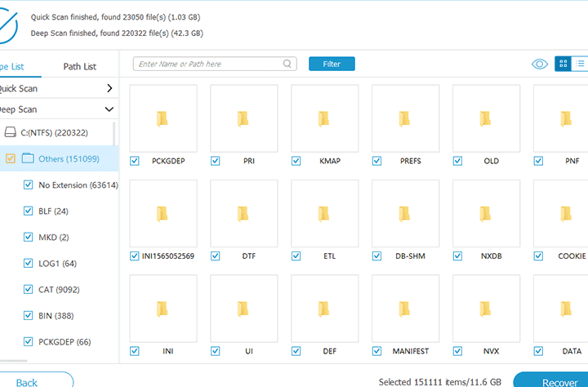This screenshot has height=387, width=588.
Task: Click the Others folder icon in sidebar
Action: [x=28, y=158]
